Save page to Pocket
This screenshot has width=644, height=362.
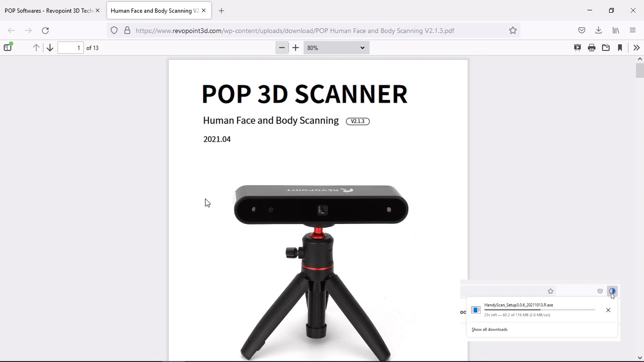[582, 31]
